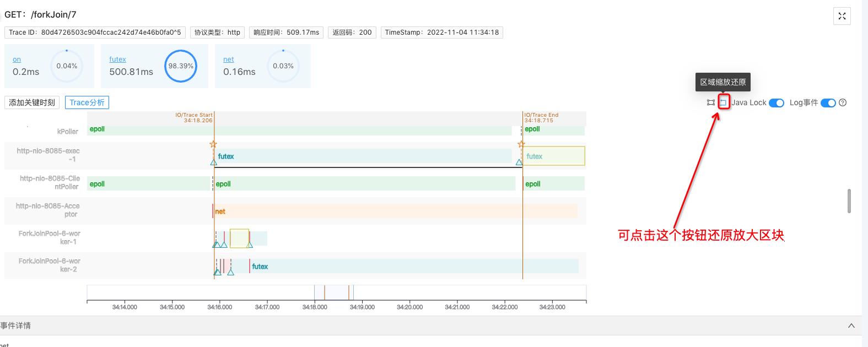
Task: Collapse the 事件详情 panel
Action: click(x=851, y=326)
